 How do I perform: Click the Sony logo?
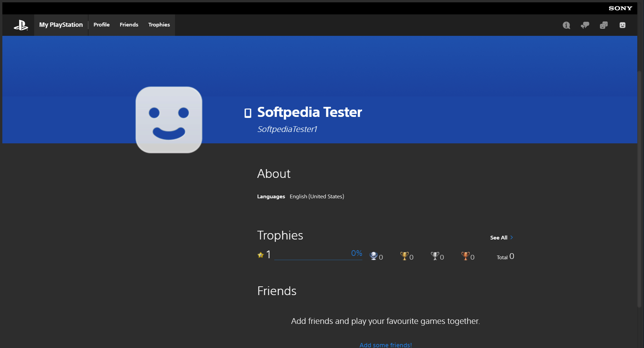click(620, 8)
